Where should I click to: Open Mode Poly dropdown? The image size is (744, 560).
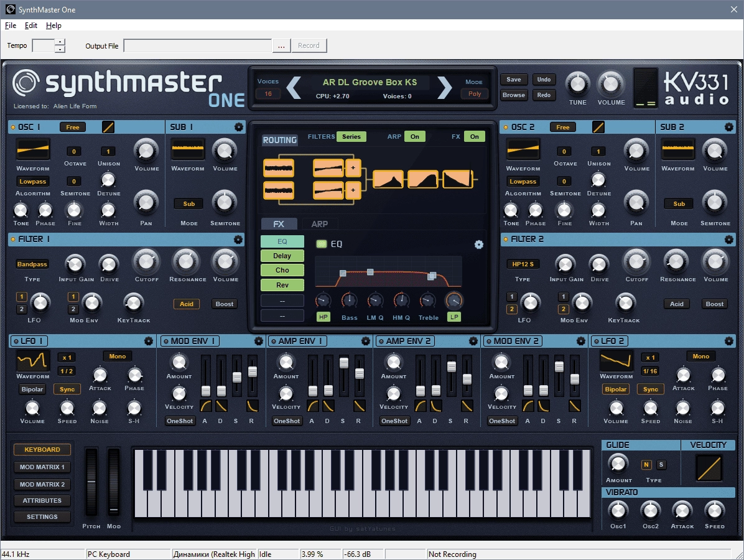coord(475,94)
